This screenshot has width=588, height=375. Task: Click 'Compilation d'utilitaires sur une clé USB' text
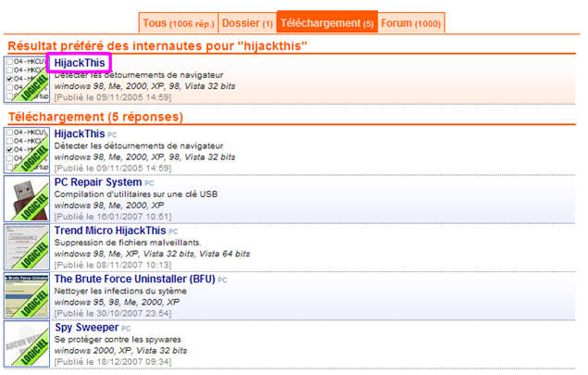point(136,194)
